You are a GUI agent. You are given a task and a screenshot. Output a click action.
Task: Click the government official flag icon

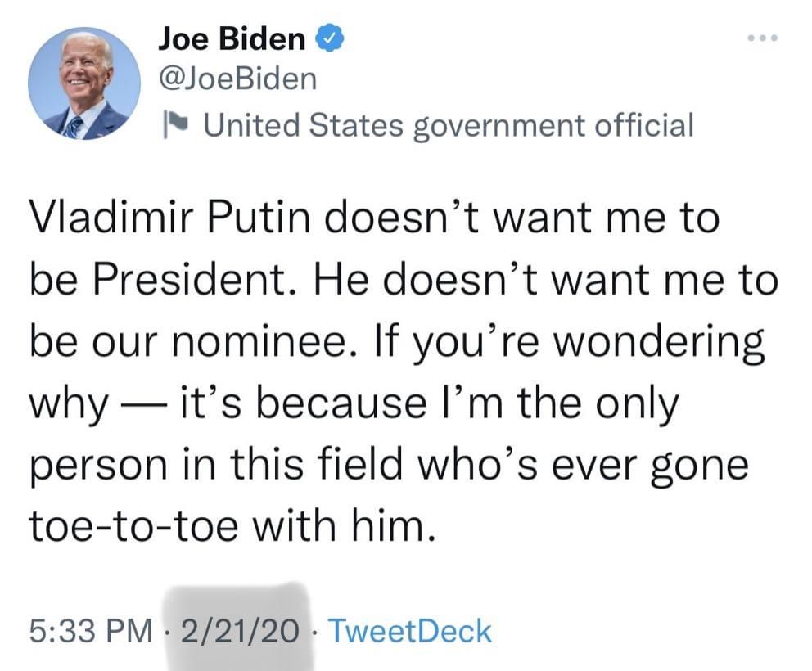(x=174, y=125)
